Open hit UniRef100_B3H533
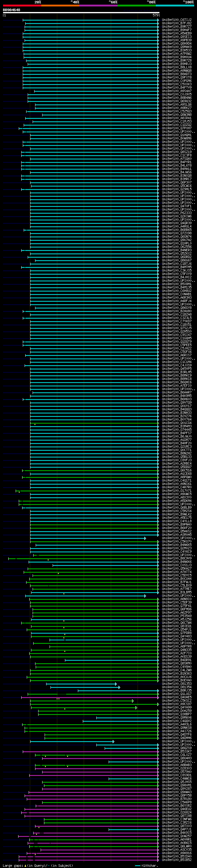 tap(177, 50)
